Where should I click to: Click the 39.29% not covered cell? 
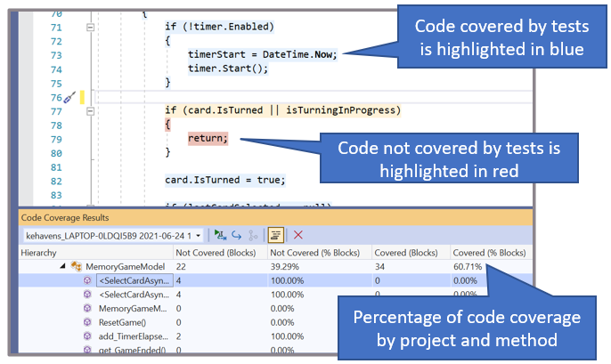[x=285, y=267]
